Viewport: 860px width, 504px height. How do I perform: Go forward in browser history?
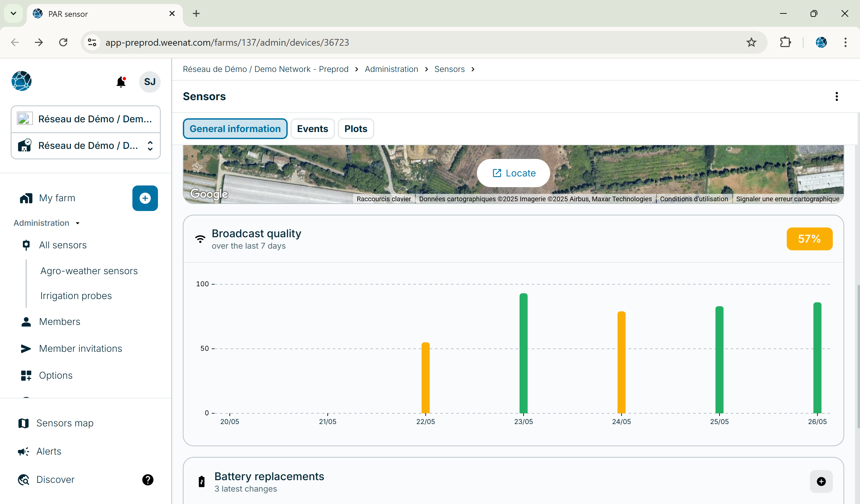(39, 42)
